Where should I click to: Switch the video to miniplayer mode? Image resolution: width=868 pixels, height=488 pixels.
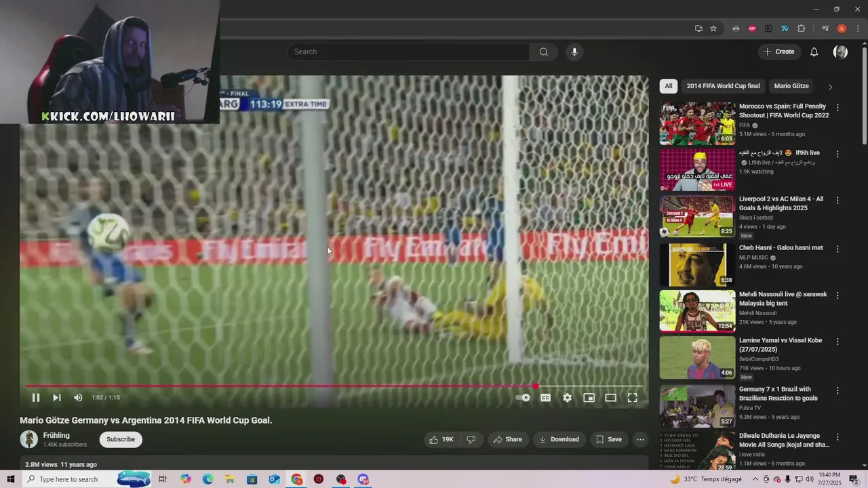[589, 398]
